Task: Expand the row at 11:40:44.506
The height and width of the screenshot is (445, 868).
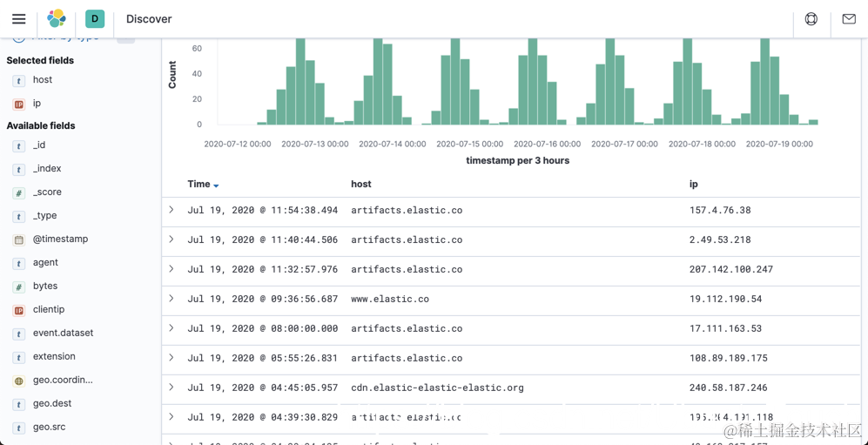Action: pos(171,239)
